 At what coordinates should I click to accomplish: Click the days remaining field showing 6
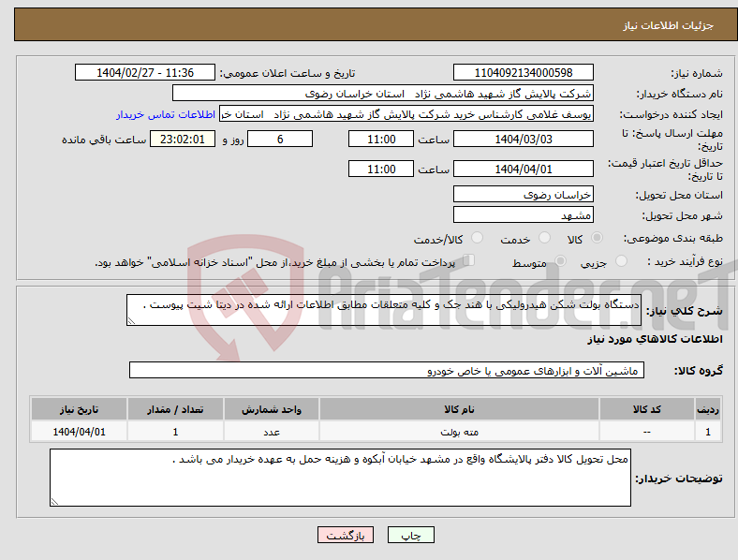click(280, 140)
